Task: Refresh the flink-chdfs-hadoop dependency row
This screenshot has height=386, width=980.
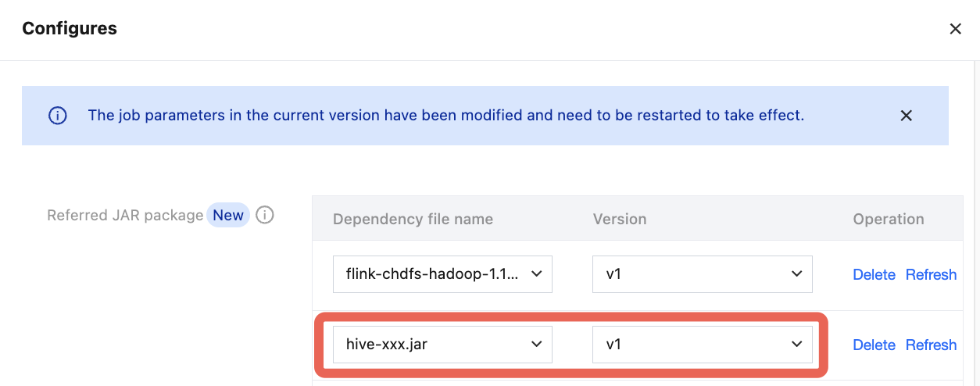Action: pos(931,274)
